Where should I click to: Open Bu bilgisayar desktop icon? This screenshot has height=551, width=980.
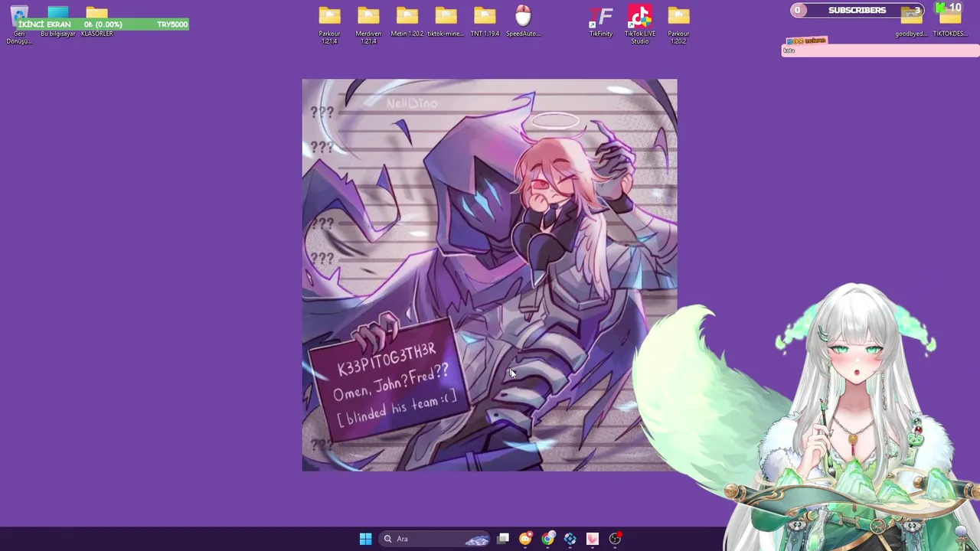coord(58,21)
